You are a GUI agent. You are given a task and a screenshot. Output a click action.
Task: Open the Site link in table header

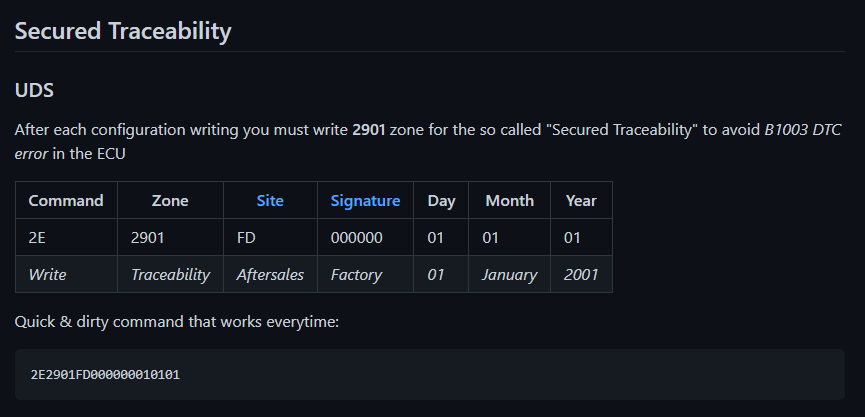click(x=270, y=200)
